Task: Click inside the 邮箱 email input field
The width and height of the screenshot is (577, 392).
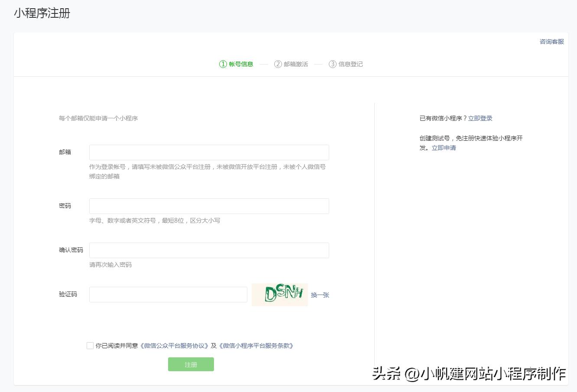Action: pos(209,152)
